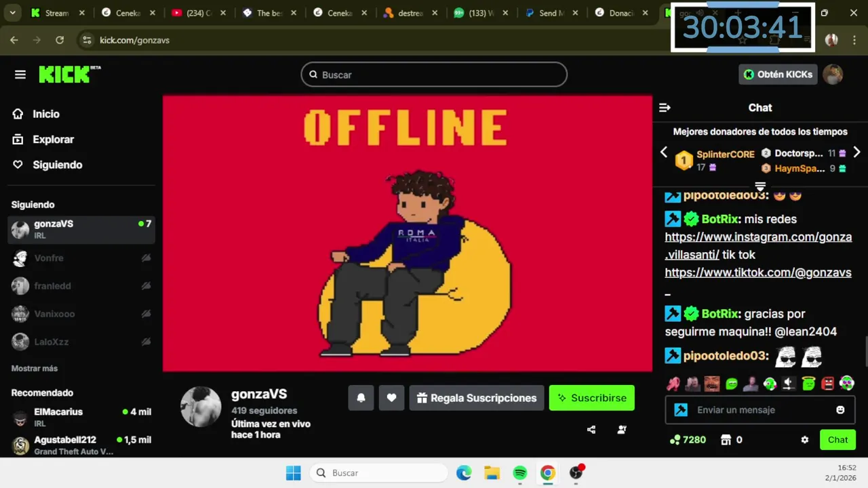Screen dimensions: 868x488
Task: Select franledd channel in the sidebar
Action: coord(81,286)
